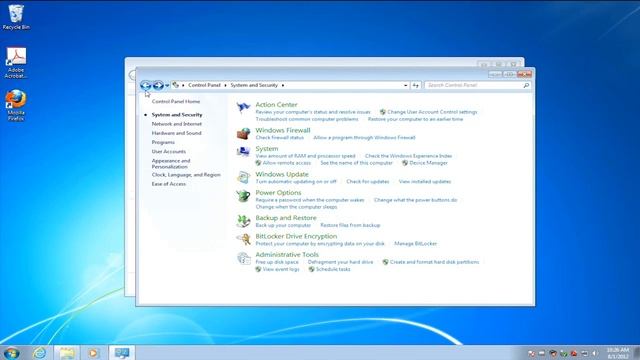Image resolution: width=640 pixels, height=360 pixels.
Task: Click View amount of RAM link
Action: coord(305,156)
